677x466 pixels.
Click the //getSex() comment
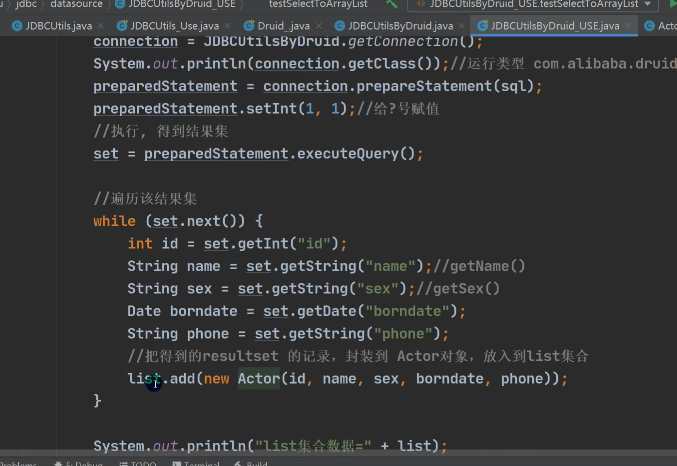pyautogui.click(x=458, y=288)
